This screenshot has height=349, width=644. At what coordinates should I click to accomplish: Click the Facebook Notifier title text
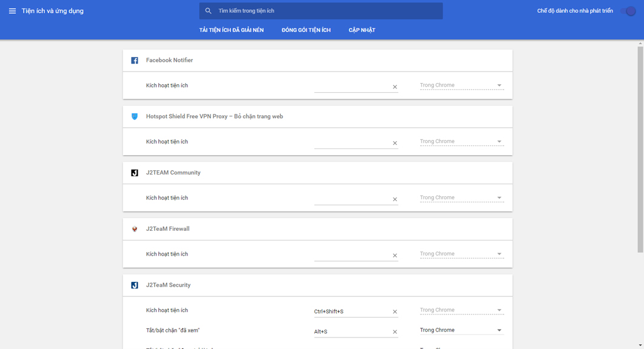point(169,61)
